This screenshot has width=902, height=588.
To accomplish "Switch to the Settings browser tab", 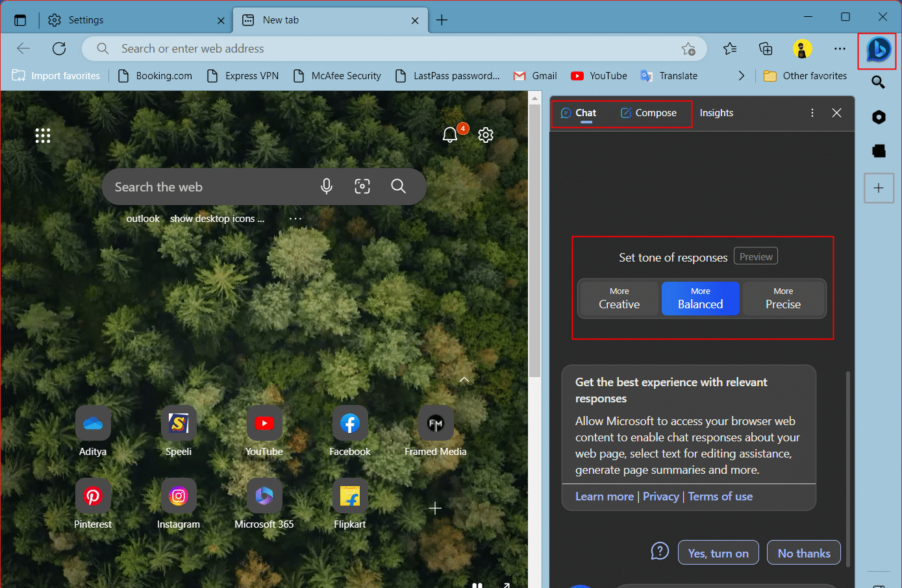I will tap(134, 20).
